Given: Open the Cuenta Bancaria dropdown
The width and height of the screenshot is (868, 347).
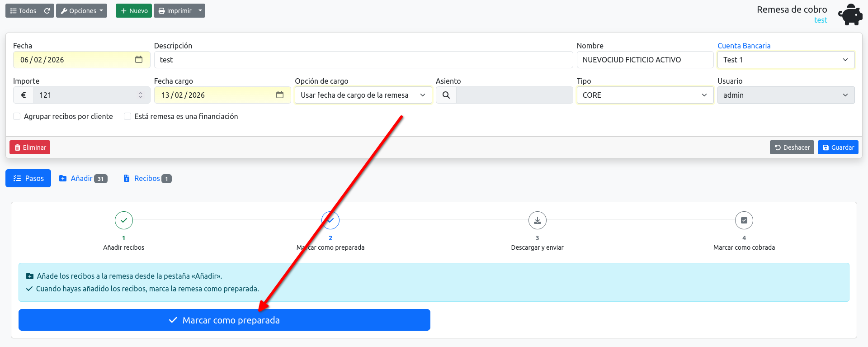Looking at the screenshot, I should click(x=786, y=60).
